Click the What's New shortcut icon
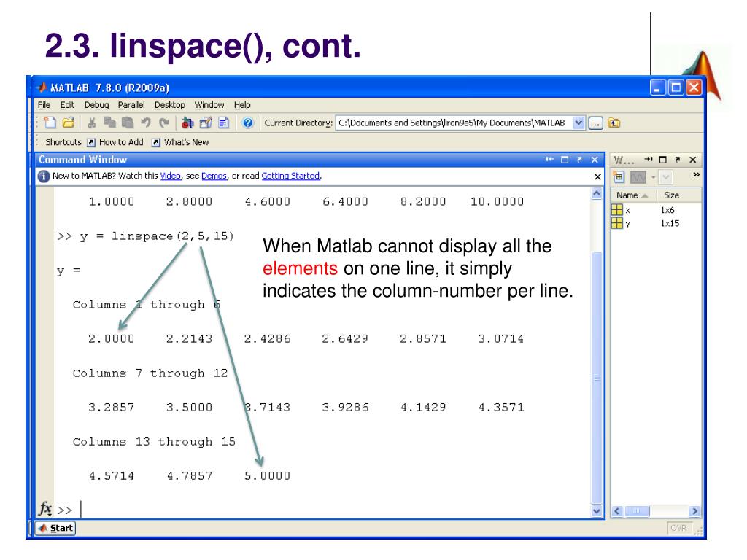747x560 pixels. tap(156, 142)
